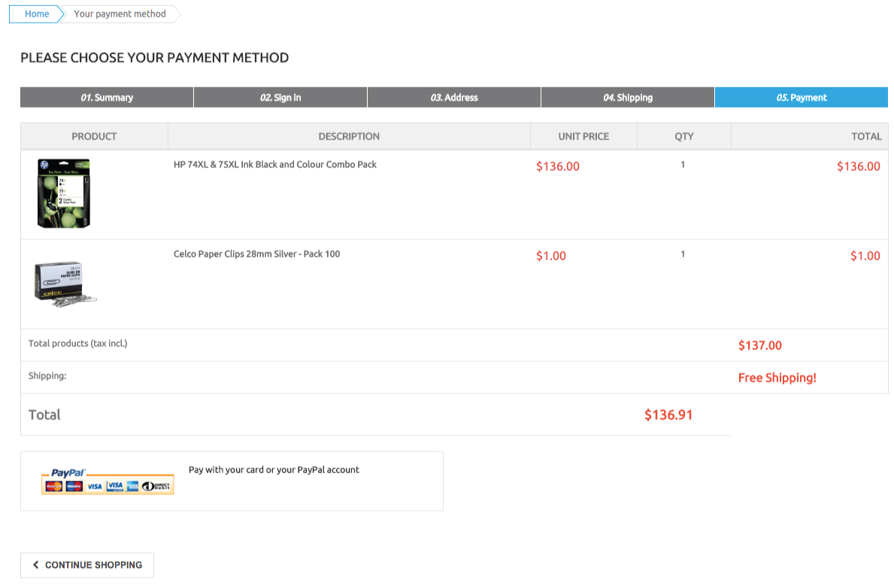Choose 'Pay with your card or PayPal account'
This screenshot has height=588, width=894.
point(274,470)
